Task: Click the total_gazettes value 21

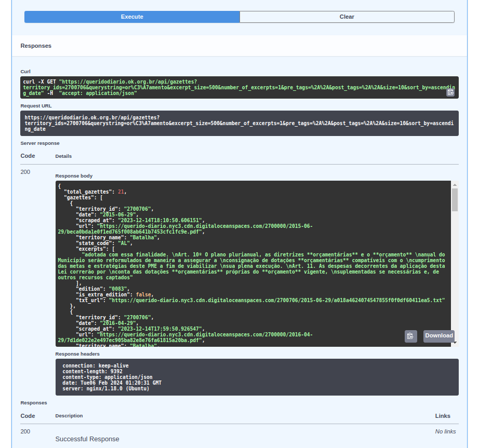Action: pos(121,192)
